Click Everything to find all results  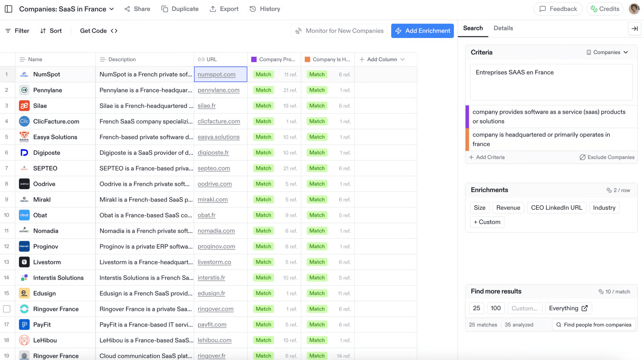569,308
